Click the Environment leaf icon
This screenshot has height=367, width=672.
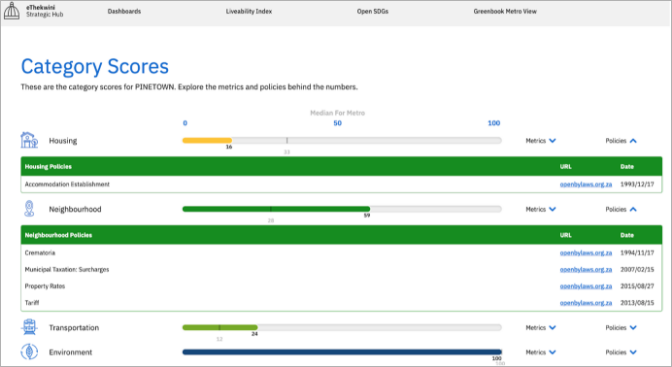[29, 352]
